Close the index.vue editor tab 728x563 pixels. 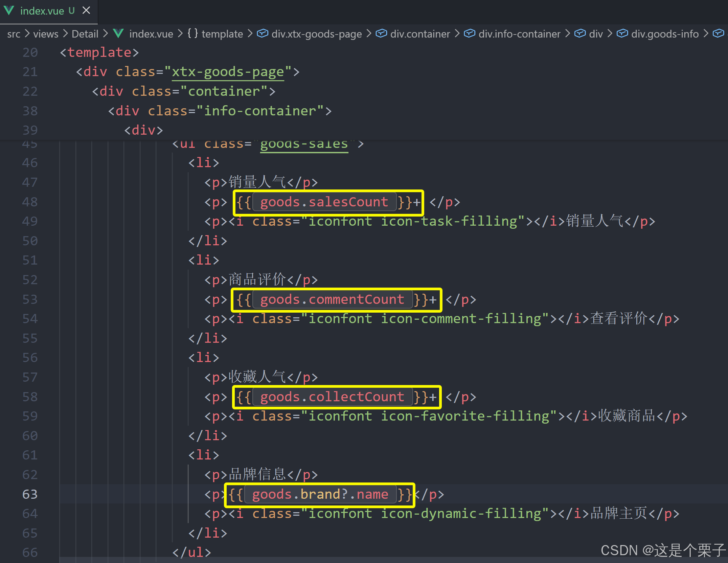86,10
